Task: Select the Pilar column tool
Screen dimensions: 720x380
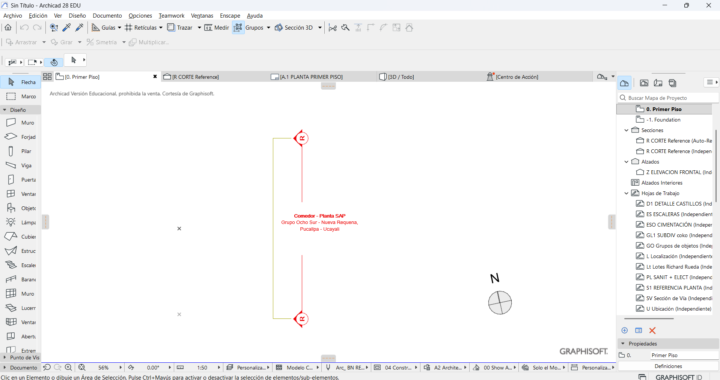Action: (x=20, y=151)
